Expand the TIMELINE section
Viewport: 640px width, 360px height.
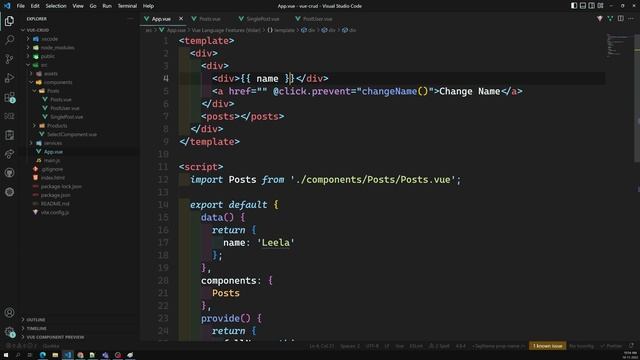(36, 328)
